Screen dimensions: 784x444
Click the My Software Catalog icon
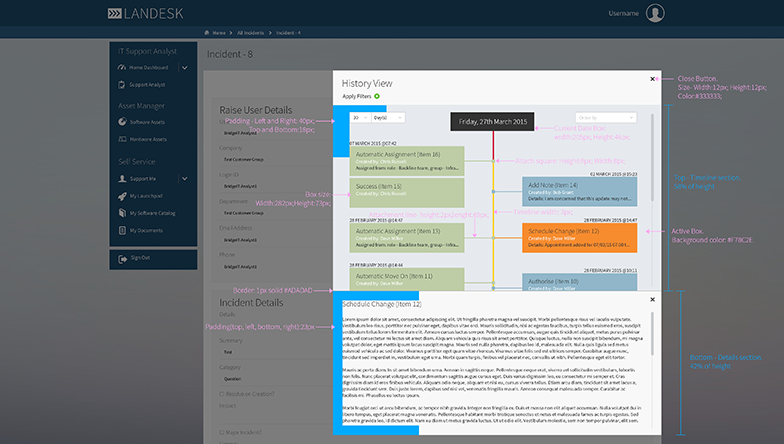(x=121, y=213)
